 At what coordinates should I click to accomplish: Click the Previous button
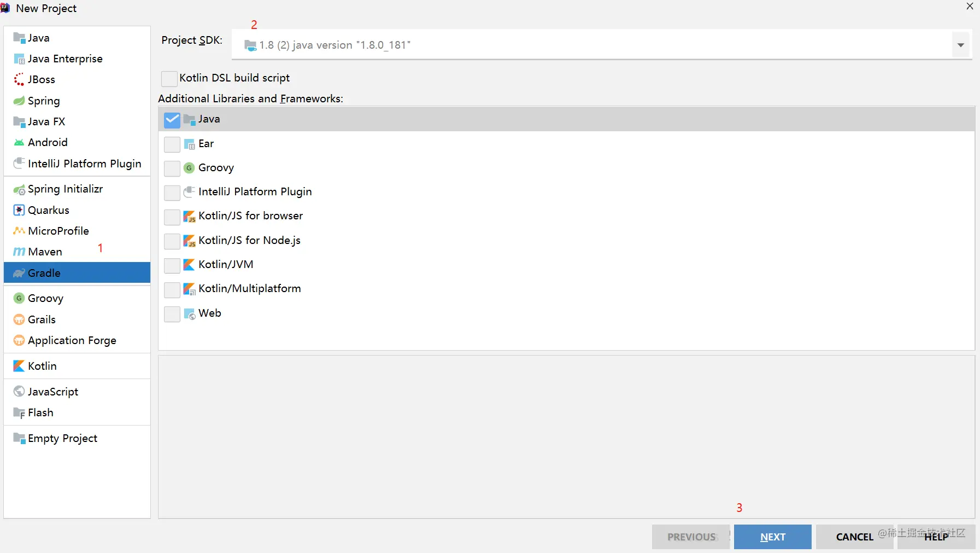691,537
